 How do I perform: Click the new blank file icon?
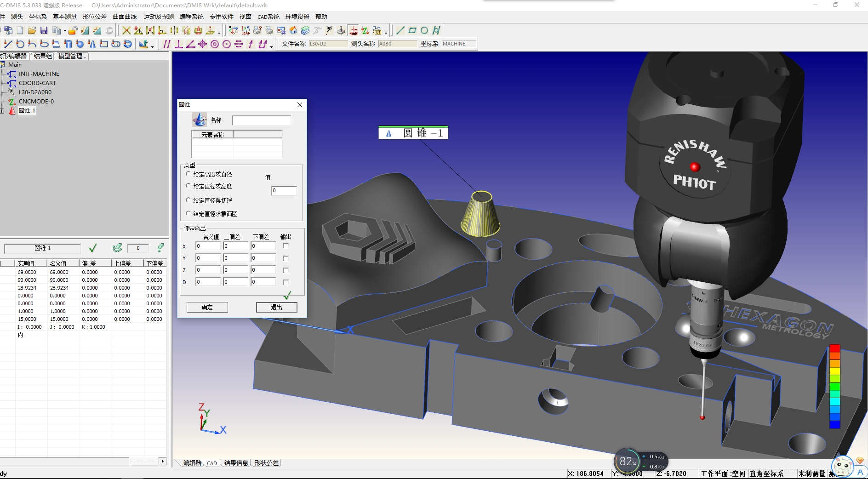coord(20,30)
